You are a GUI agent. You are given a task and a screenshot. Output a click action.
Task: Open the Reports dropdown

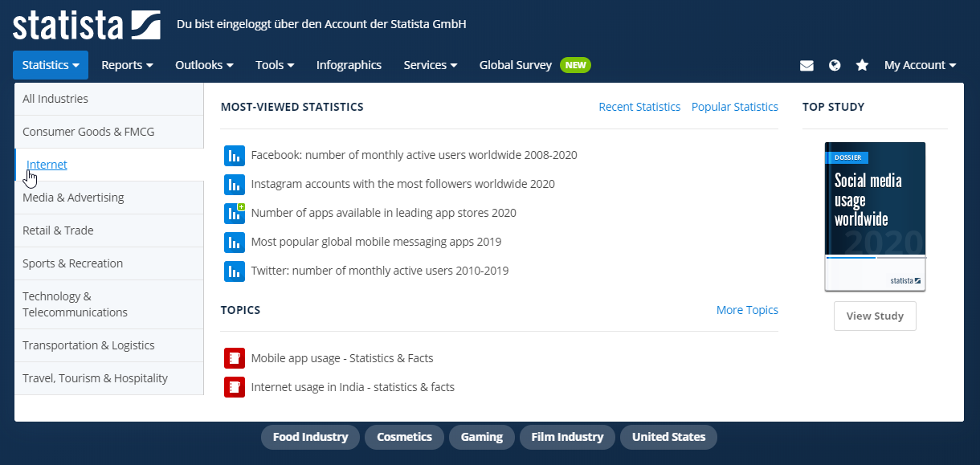(127, 65)
